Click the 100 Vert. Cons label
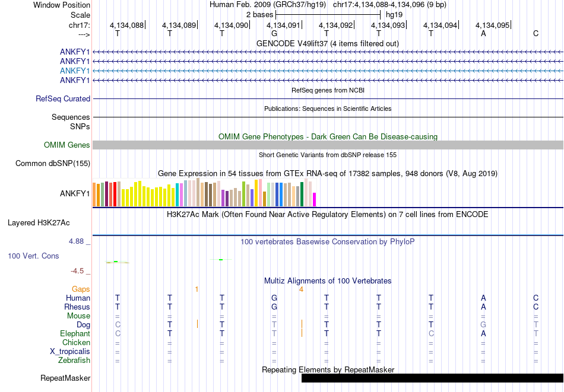 coord(33,256)
